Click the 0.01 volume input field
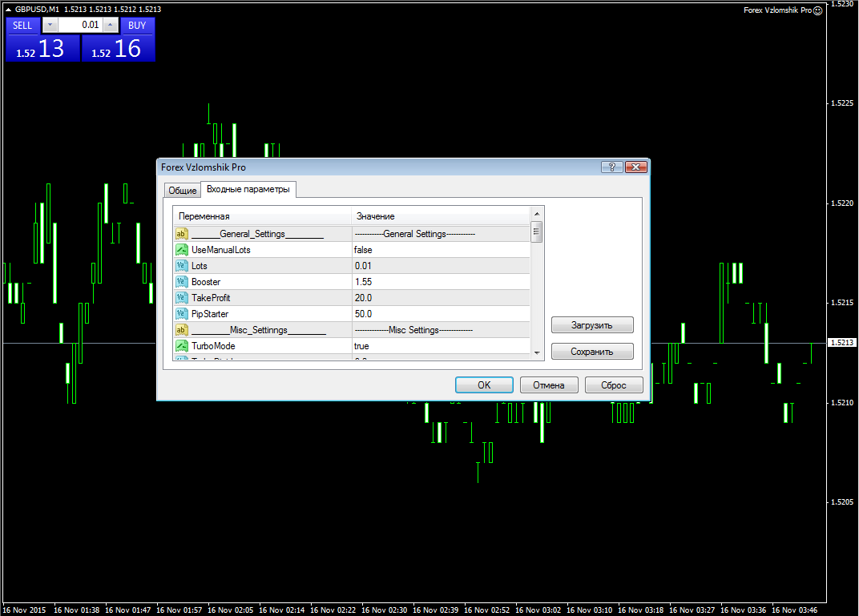Viewport: 859px width, 616px height. click(80, 25)
